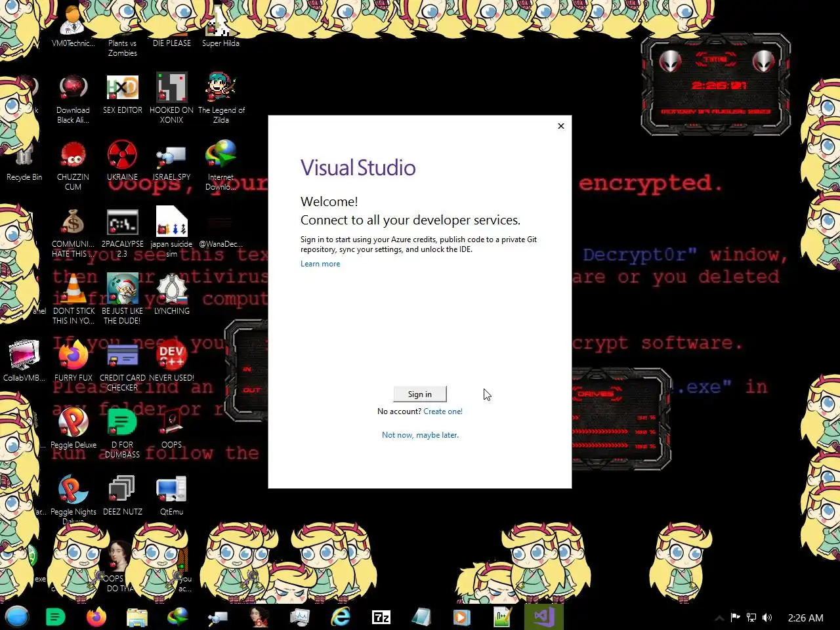Screen dimensions: 840x630
Task: Choose Not now, maybe later
Action: pyautogui.click(x=420, y=435)
